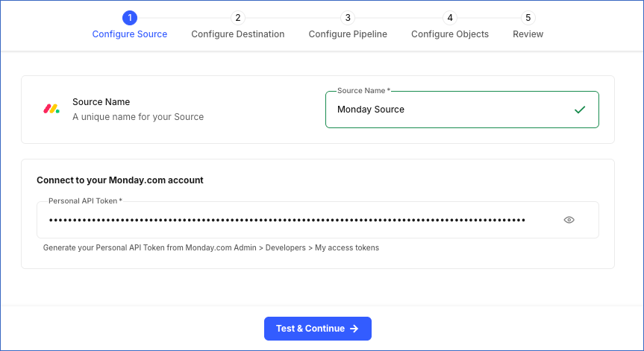Click the 'Connect to your Monday.com account' heading
The image size is (644, 351).
coord(120,180)
